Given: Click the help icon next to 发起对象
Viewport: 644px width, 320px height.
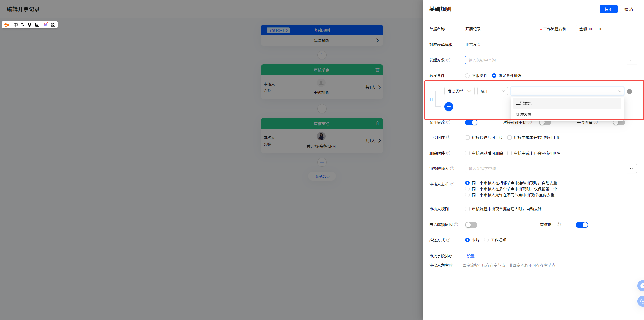Looking at the screenshot, I should tap(448, 60).
